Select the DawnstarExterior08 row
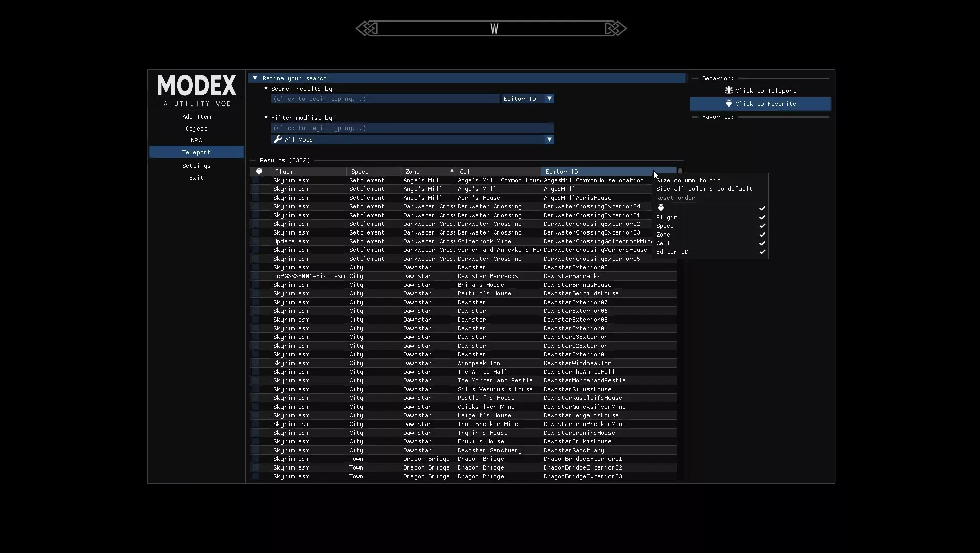 463,267
